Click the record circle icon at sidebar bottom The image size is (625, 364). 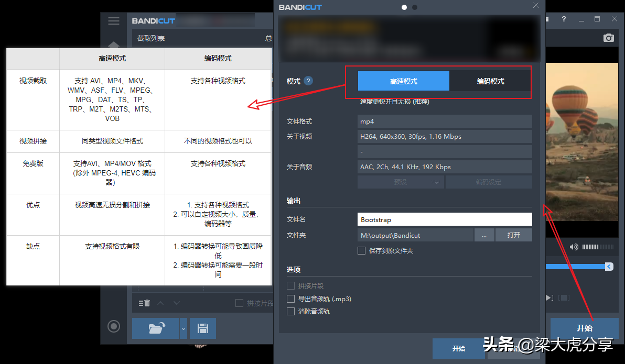(x=114, y=327)
